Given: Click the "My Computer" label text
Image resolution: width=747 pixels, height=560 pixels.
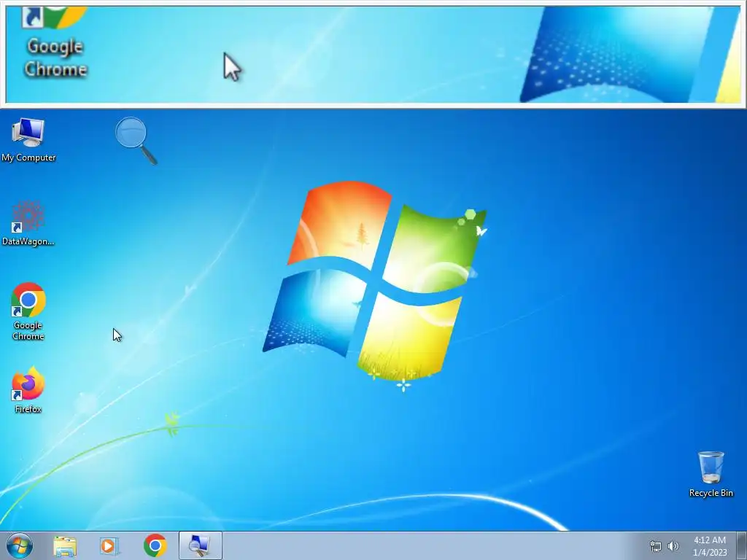Looking at the screenshot, I should [28, 157].
